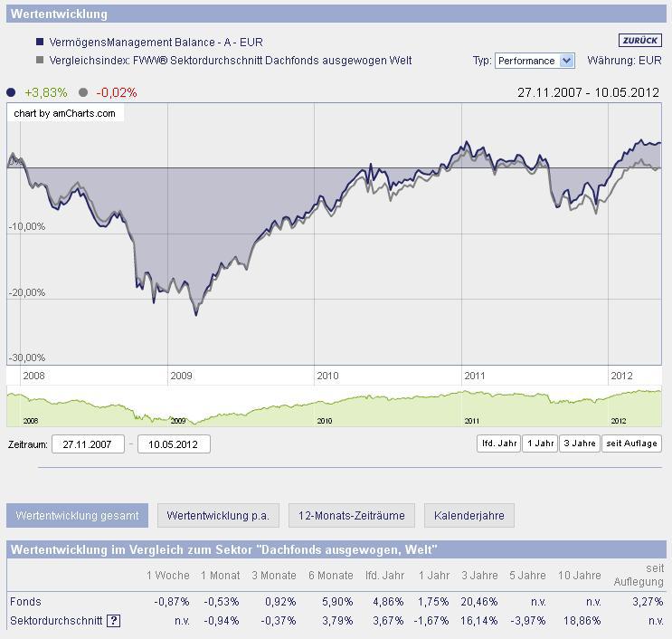Select the 3 Jahre time range
Screen dimensions: 672x639
[580, 443]
